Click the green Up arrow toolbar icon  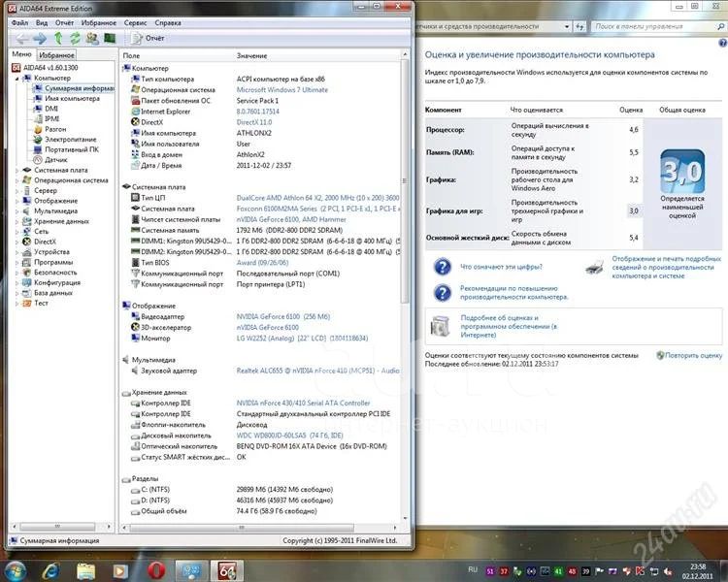click(58, 39)
